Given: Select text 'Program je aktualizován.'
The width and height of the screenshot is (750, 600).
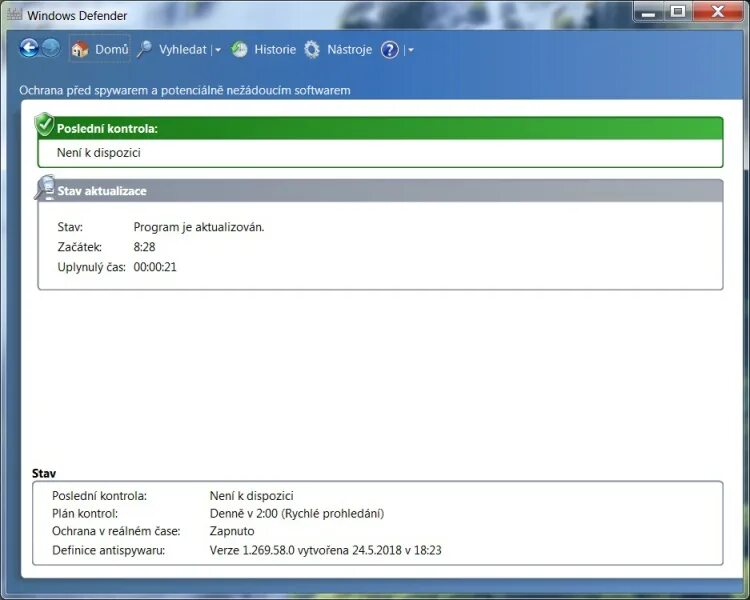Looking at the screenshot, I should pos(199,227).
